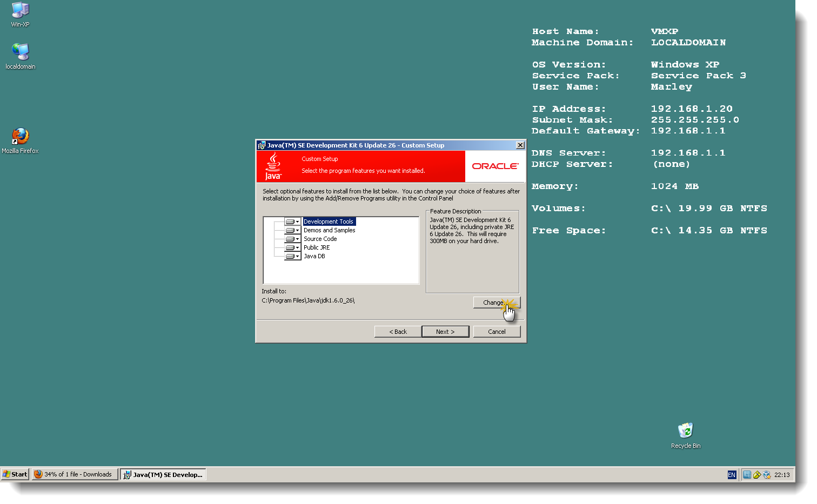The image size is (817, 504).
Task: Expand the Public JRE dropdown arrow
Action: pyautogui.click(x=297, y=247)
